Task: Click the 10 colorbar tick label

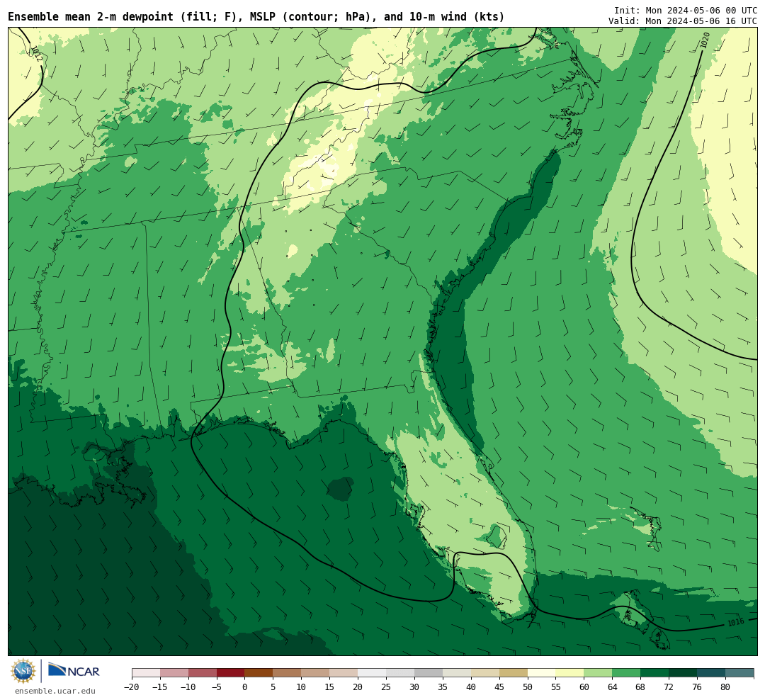Action: 302,687
